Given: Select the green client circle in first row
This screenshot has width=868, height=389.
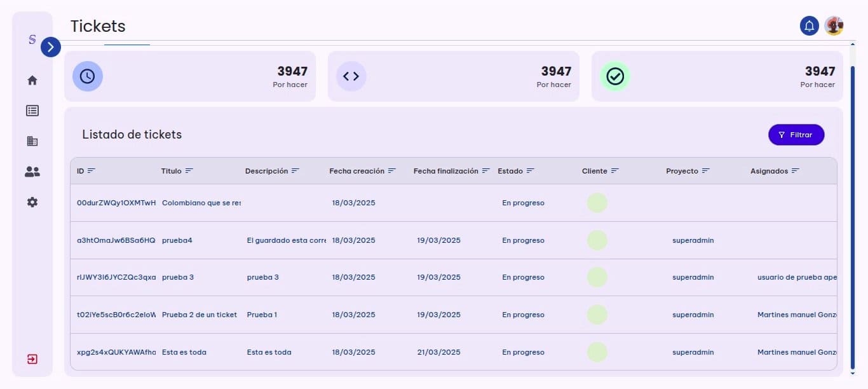Looking at the screenshot, I should tap(597, 203).
